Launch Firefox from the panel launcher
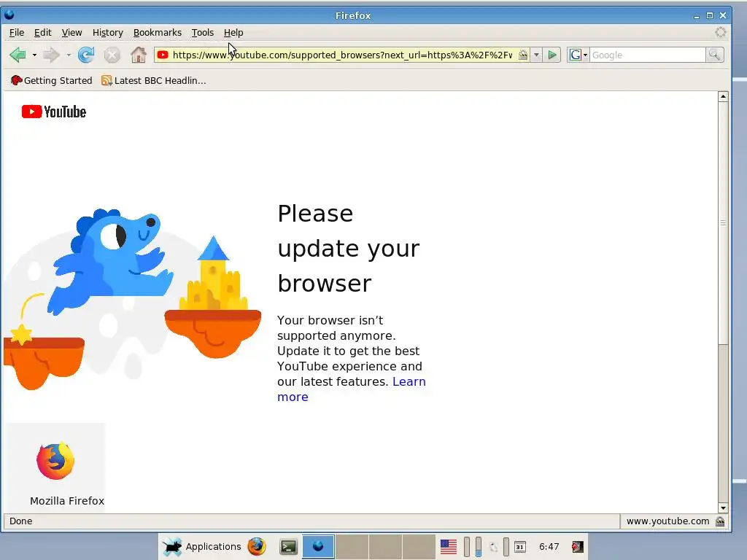This screenshot has height=560, width=747. click(x=256, y=547)
